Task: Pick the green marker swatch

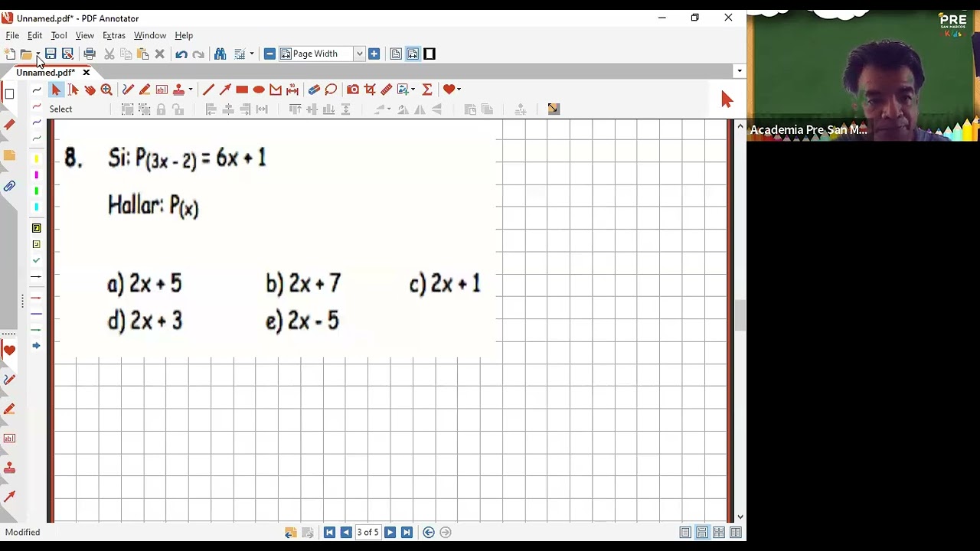Action: (x=36, y=191)
